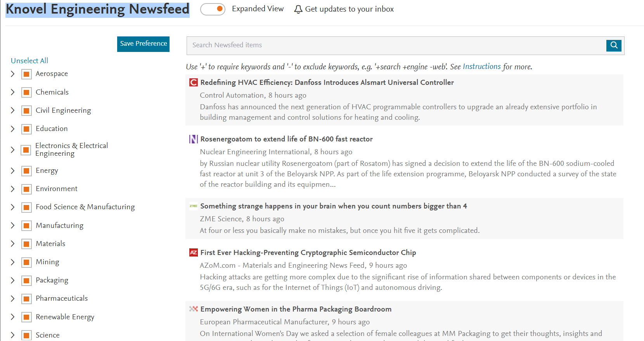Click the Nuclear Engineering International source icon
This screenshot has height=341, width=644.
(194, 139)
